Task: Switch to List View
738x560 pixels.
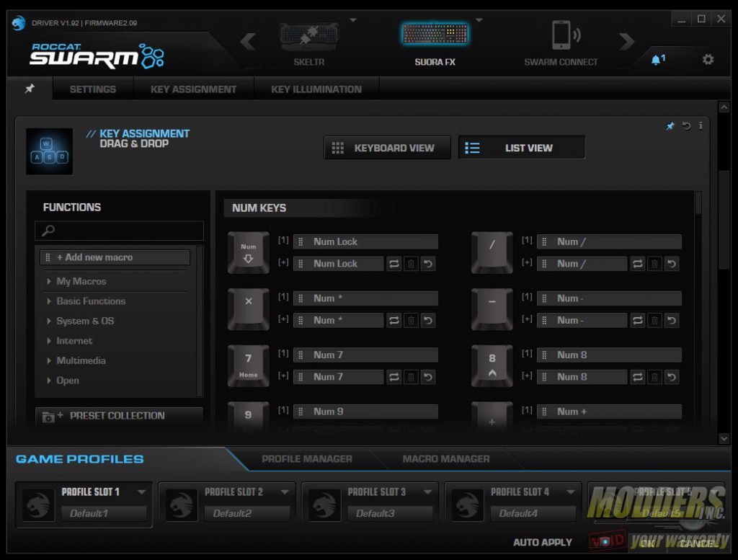Action: (x=522, y=148)
